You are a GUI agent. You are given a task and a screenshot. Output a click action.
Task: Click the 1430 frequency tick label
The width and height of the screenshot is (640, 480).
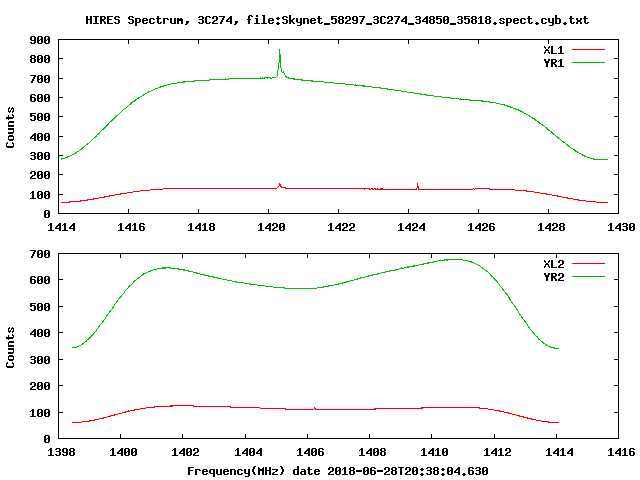(621, 227)
